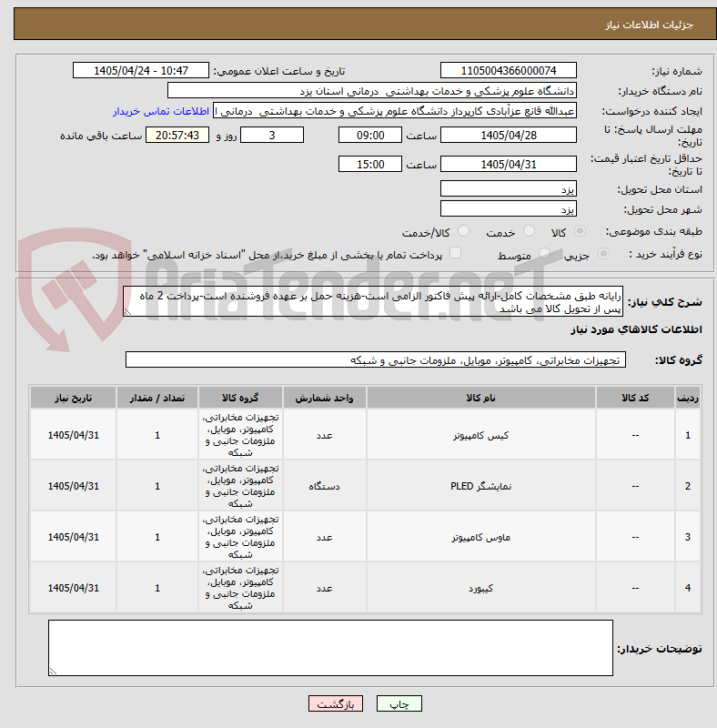Click the need number field 1105004366000074
The height and width of the screenshot is (728, 717).
click(x=509, y=71)
